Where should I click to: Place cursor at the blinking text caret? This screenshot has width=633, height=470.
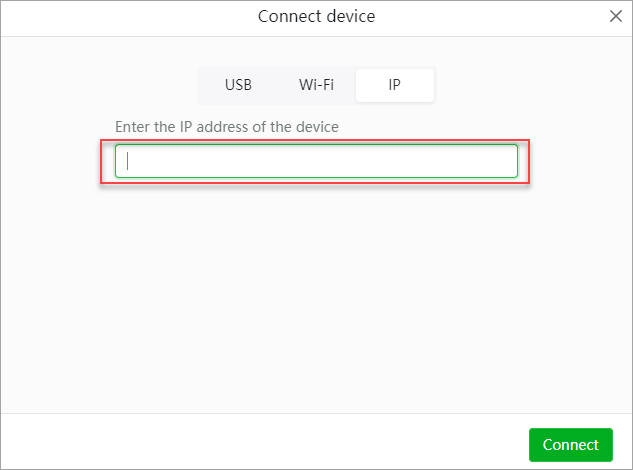pos(128,161)
